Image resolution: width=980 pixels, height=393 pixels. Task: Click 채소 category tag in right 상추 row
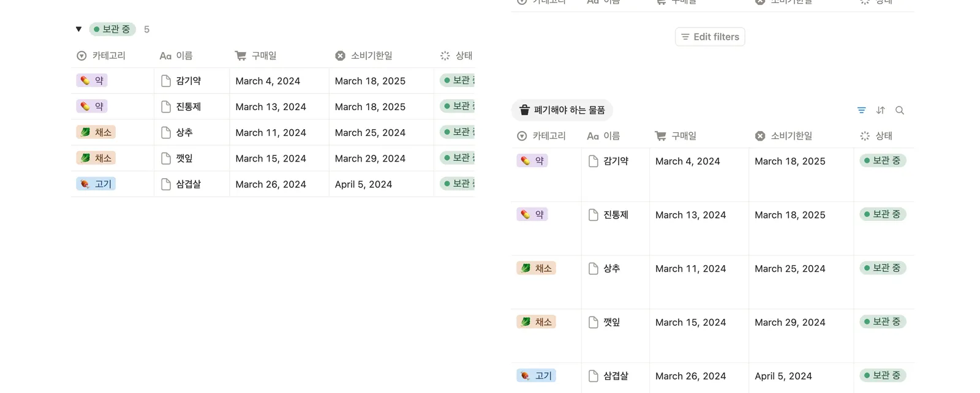pos(537,268)
